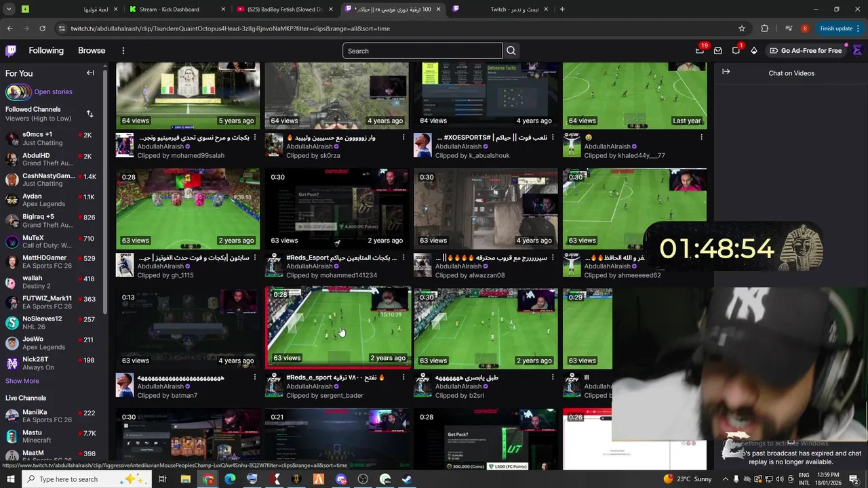
Task: Open Aydan Apex Legends channel
Action: 52,200
